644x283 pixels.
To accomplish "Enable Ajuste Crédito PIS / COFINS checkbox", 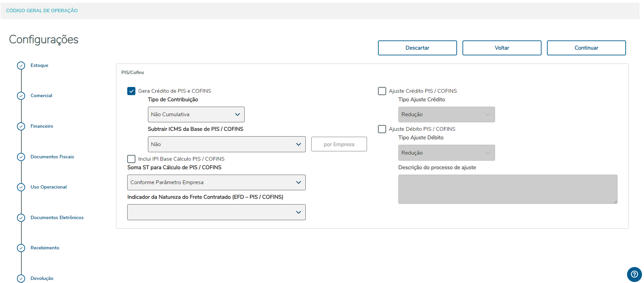I will click(382, 91).
